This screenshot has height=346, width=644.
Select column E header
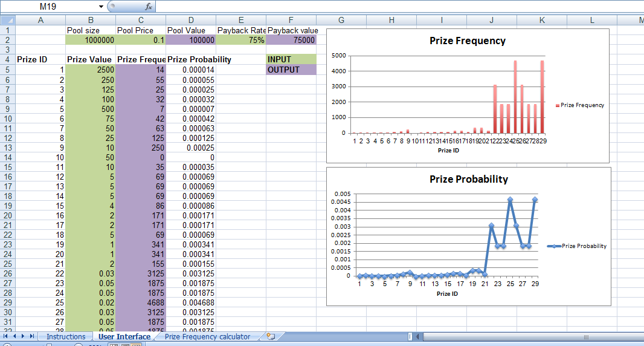[241, 20]
